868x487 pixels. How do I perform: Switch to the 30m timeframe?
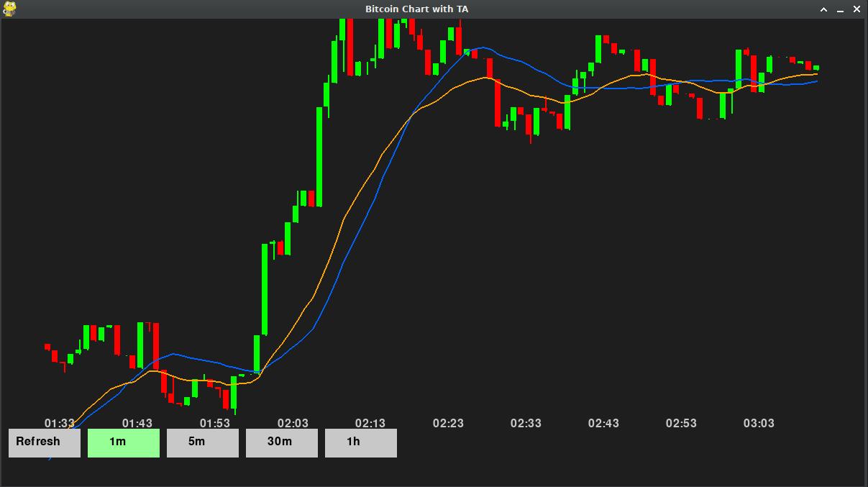282,443
